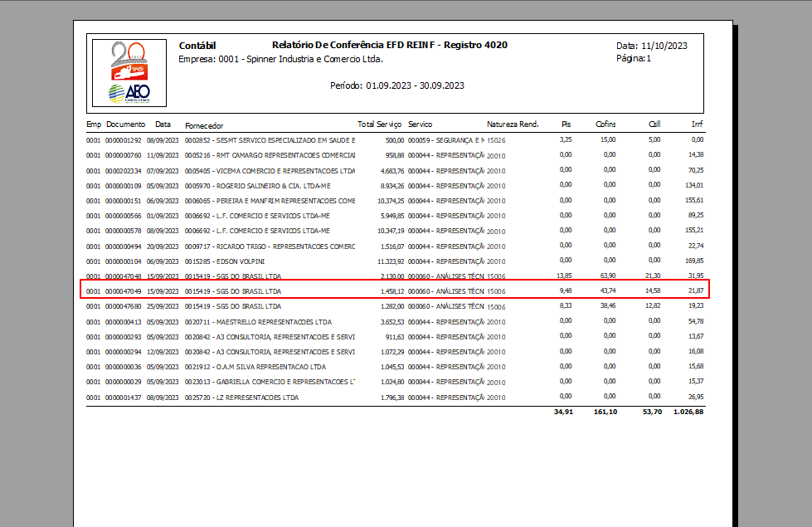Click the 'Período: 01.09.2023 - 30.09.2023' text

[397, 85]
